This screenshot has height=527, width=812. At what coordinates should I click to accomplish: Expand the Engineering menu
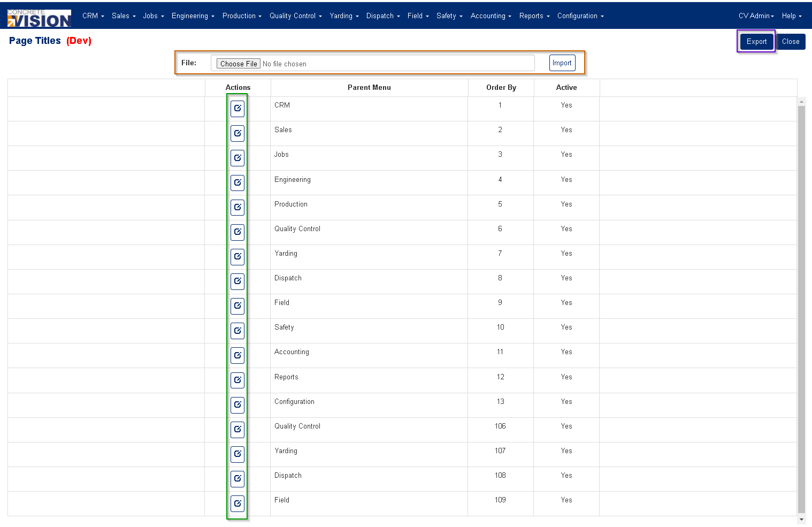click(x=193, y=16)
